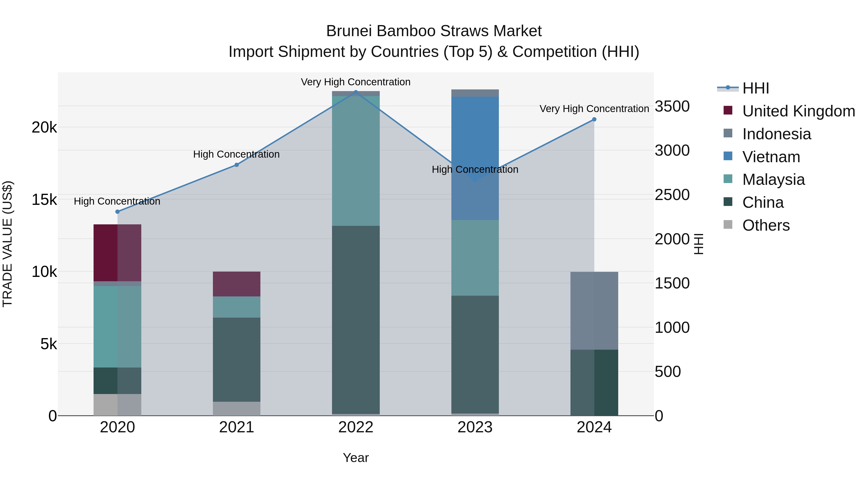
Task: Click Malaysia segment in 2020 bar
Action: point(117,327)
